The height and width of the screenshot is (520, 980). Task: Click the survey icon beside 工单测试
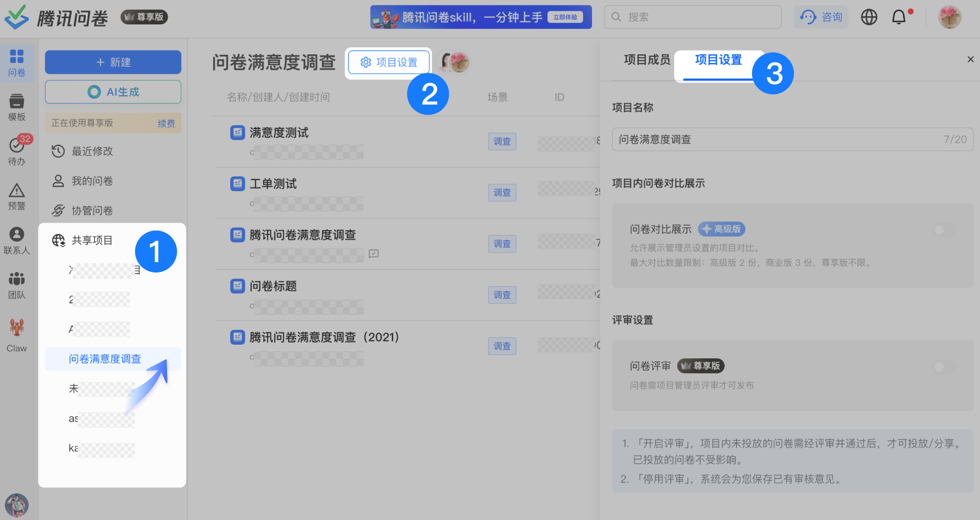coord(238,183)
